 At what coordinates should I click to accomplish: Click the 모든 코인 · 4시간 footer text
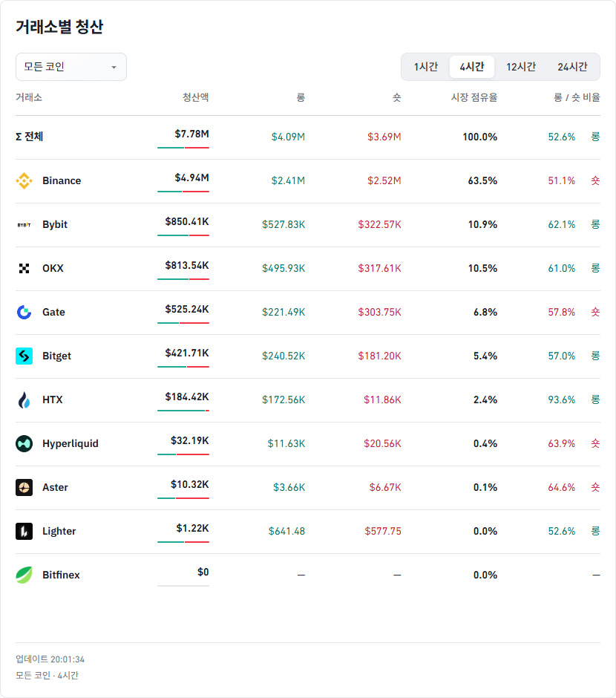click(47, 675)
